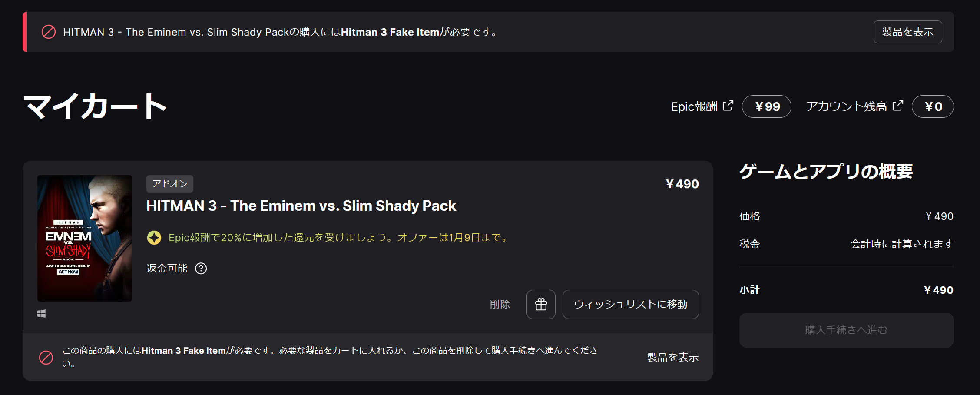Click the Epic報酬 20% offer text
980x395 pixels.
(339, 238)
